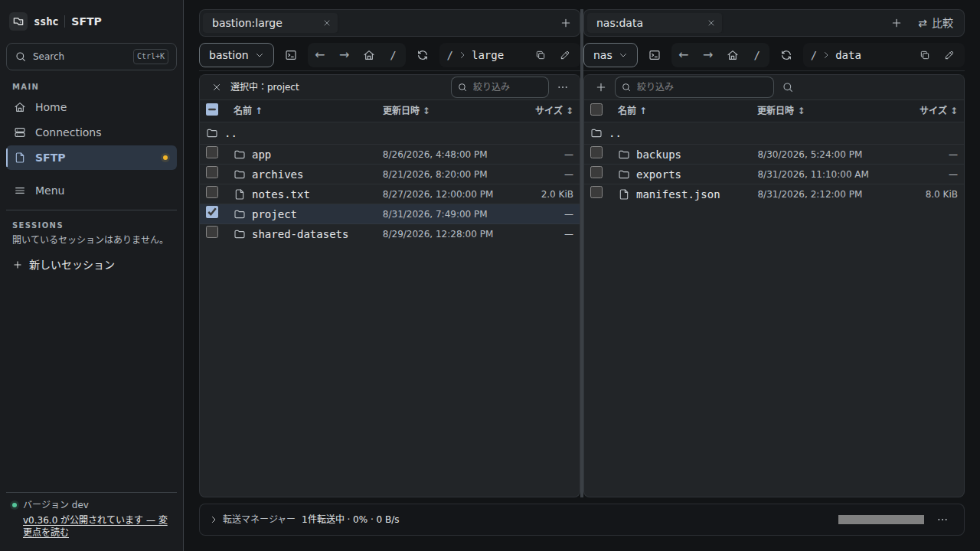Refresh the bastion pane listing
The width and height of the screenshot is (980, 551).
click(423, 55)
